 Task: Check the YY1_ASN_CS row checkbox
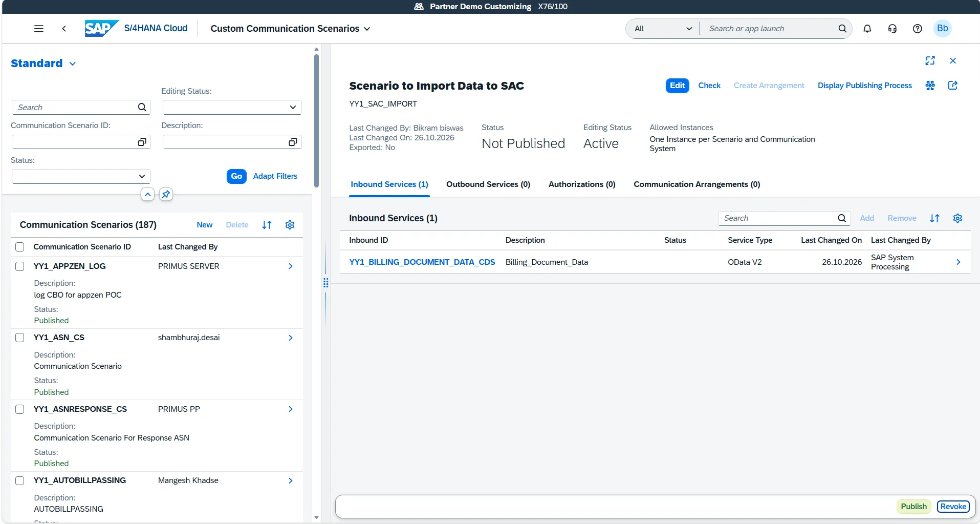[x=20, y=338]
